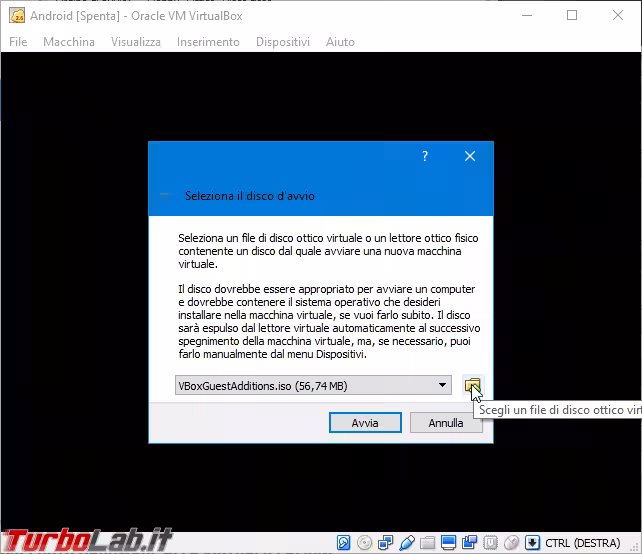Click the USB devices status icon
This screenshot has height=554, width=642.
406,543
